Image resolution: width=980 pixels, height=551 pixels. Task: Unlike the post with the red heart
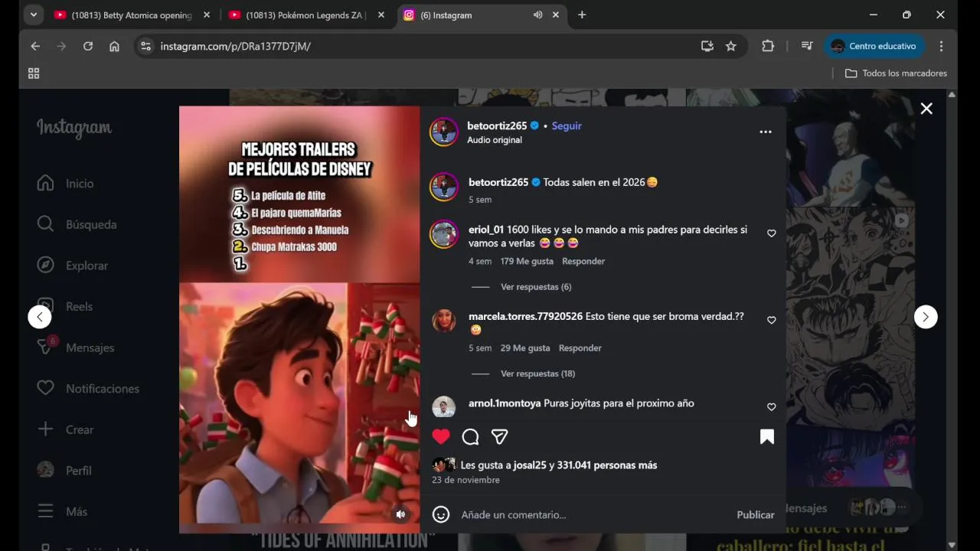tap(441, 437)
